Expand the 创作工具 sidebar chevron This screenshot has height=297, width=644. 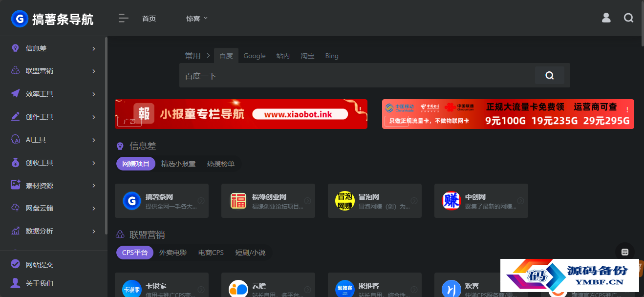coord(94,117)
